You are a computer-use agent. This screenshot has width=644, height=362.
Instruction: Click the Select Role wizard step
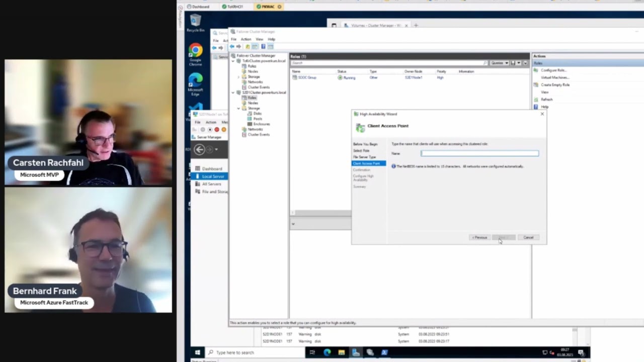pos(361,151)
